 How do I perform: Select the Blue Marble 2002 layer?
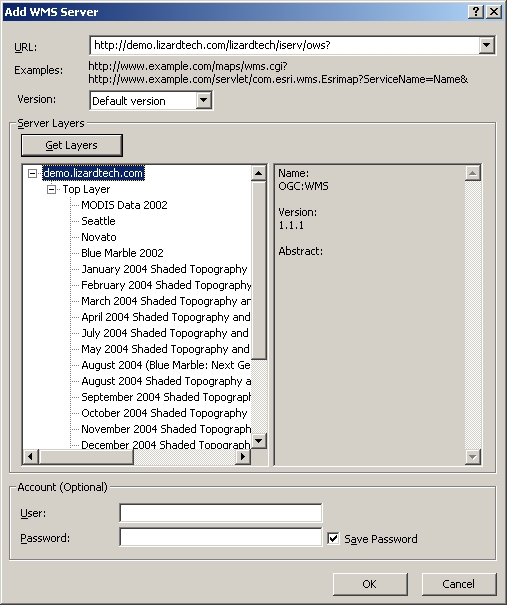(122, 253)
